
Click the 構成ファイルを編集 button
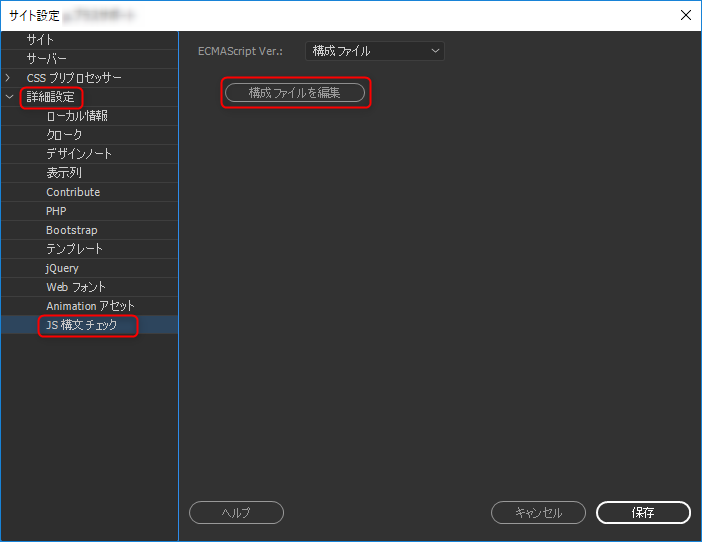point(295,93)
